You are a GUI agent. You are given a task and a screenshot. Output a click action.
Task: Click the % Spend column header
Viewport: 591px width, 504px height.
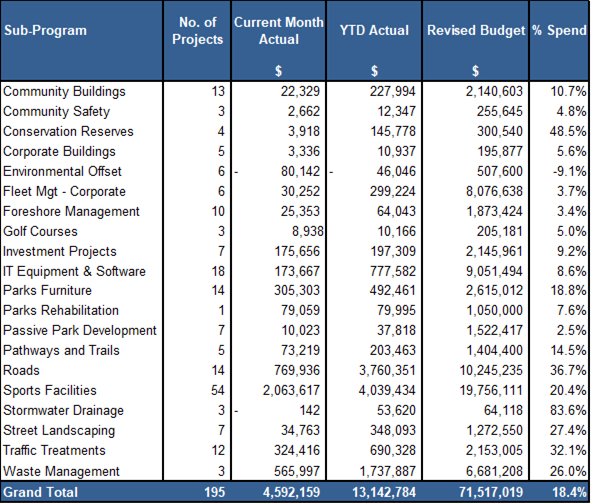pyautogui.click(x=559, y=31)
